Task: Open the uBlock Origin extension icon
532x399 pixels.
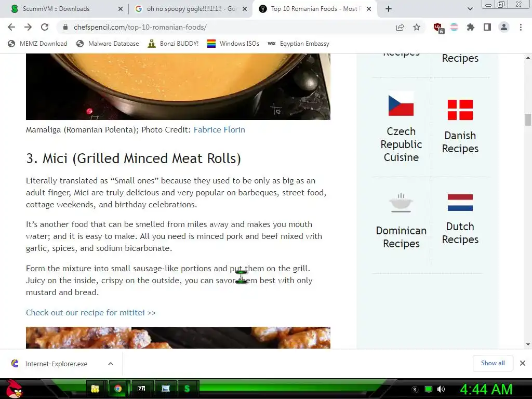Action: (438, 28)
